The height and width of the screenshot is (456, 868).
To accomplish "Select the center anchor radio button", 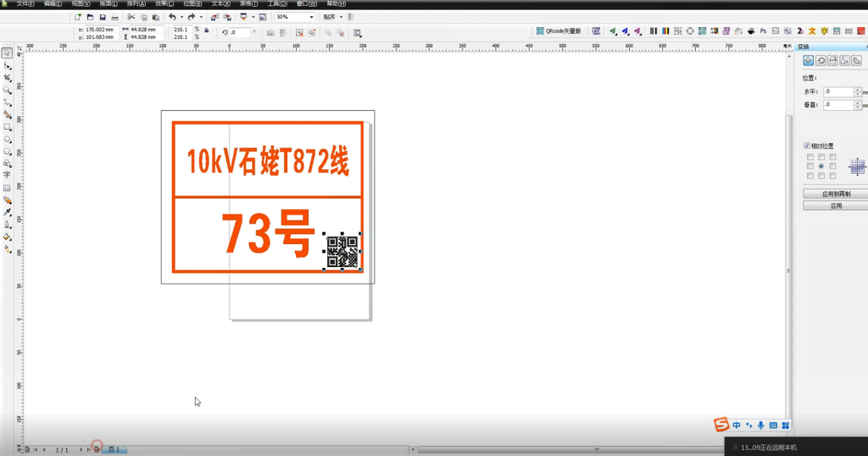I will tap(821, 166).
